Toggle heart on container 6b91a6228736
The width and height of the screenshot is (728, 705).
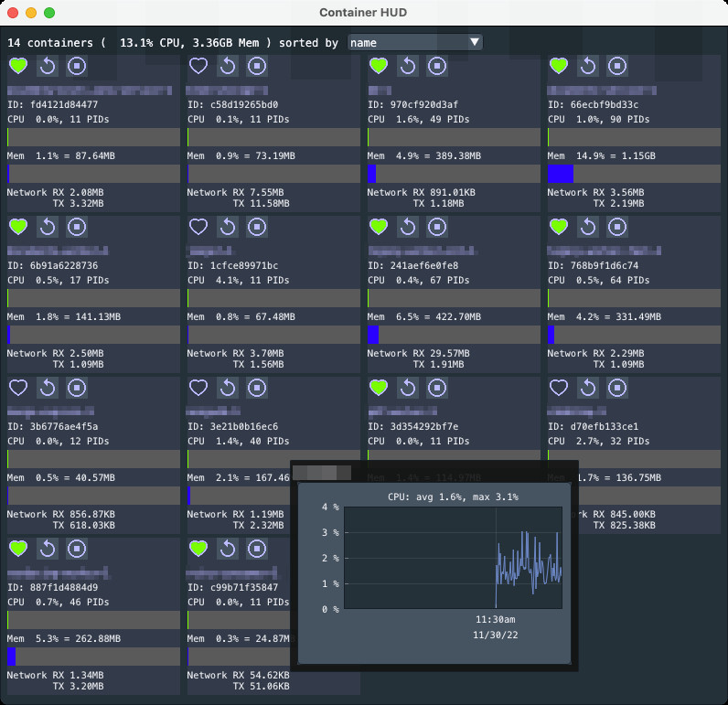(x=18, y=227)
